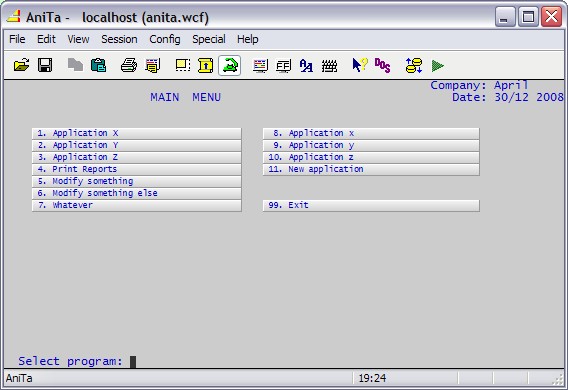Open the Special menu
Image resolution: width=568 pixels, height=390 pixels.
(x=209, y=39)
